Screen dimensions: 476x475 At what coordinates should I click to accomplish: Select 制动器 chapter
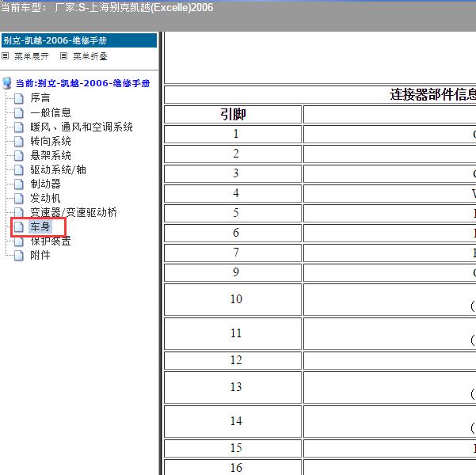tap(45, 184)
